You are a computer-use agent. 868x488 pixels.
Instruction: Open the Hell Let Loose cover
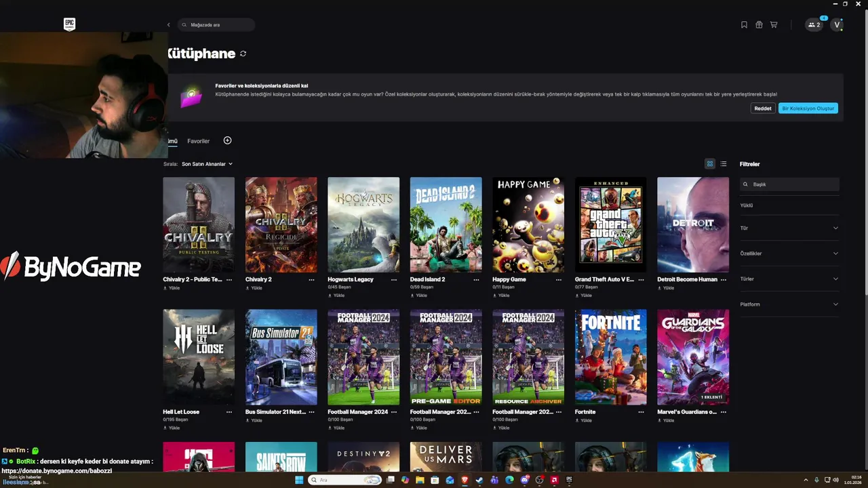click(x=199, y=357)
